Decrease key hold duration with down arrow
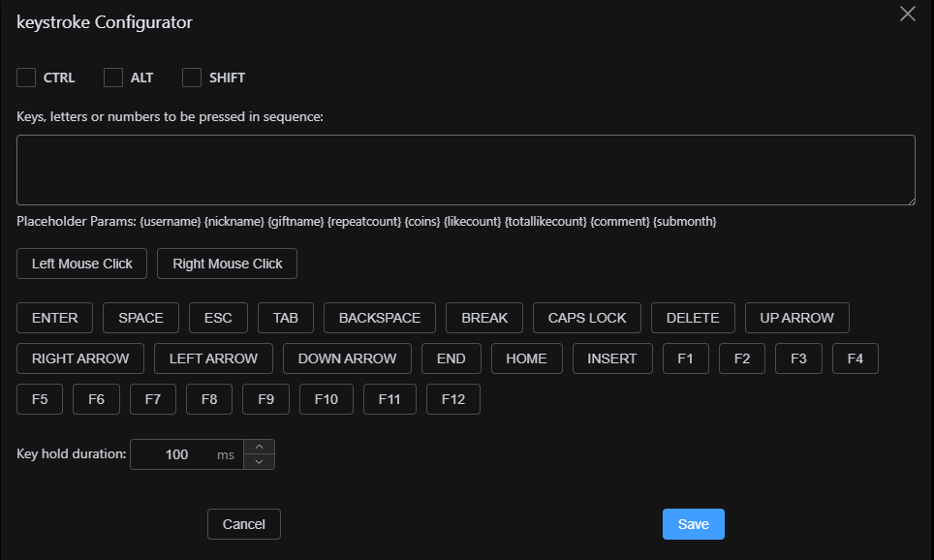The image size is (934, 560). (x=259, y=462)
